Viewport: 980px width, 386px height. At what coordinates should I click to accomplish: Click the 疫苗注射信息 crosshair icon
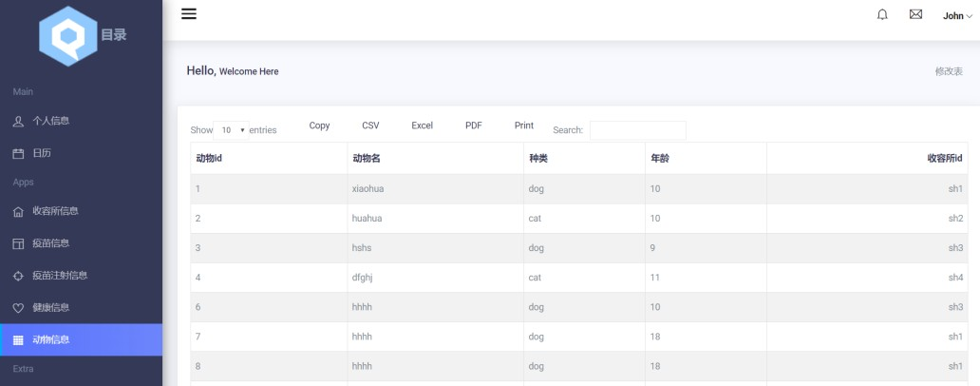(x=18, y=276)
